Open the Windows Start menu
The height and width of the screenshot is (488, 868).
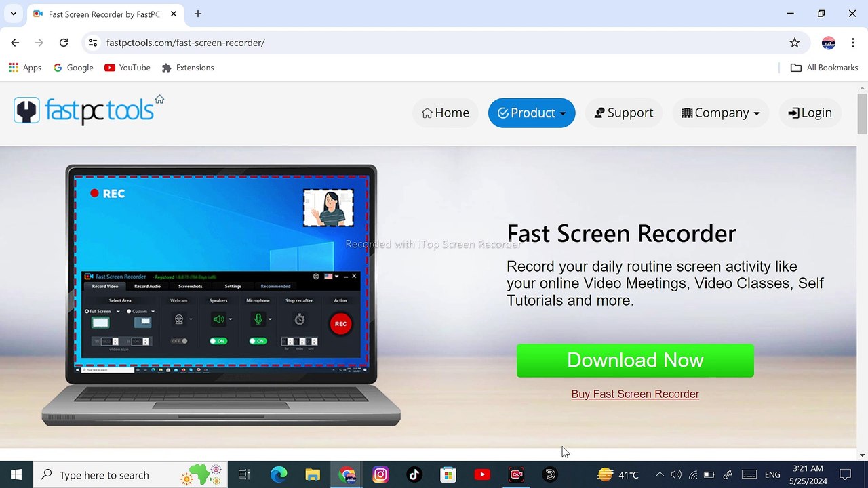[16, 474]
